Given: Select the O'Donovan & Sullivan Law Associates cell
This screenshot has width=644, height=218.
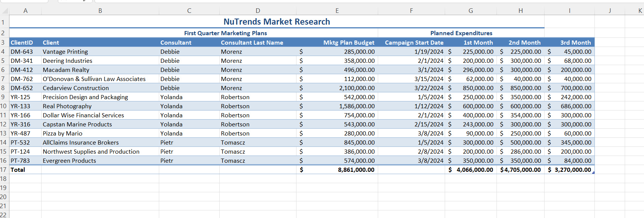Looking at the screenshot, I should [x=94, y=79].
